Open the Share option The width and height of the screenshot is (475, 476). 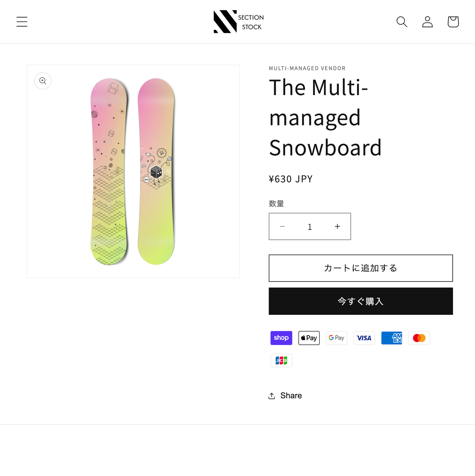click(x=285, y=395)
